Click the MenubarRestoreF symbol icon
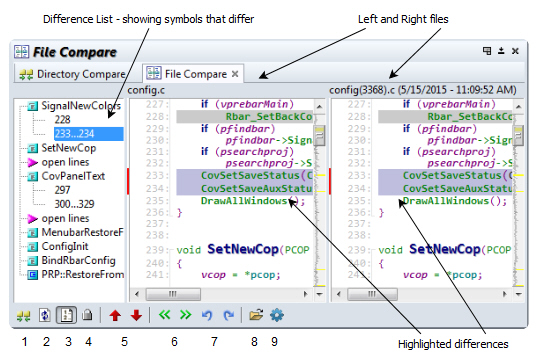Viewport: 539px width, 364px height. (33, 233)
